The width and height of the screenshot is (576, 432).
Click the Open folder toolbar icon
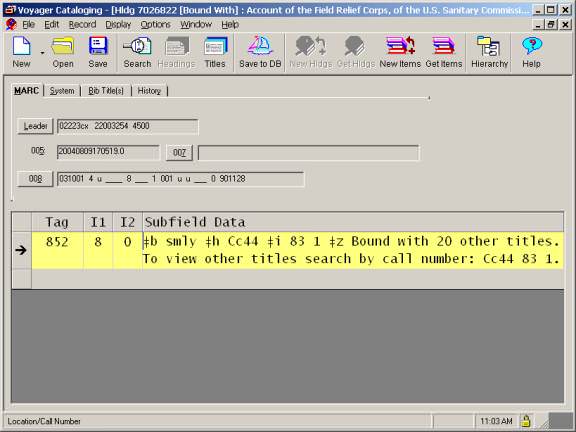[63, 52]
